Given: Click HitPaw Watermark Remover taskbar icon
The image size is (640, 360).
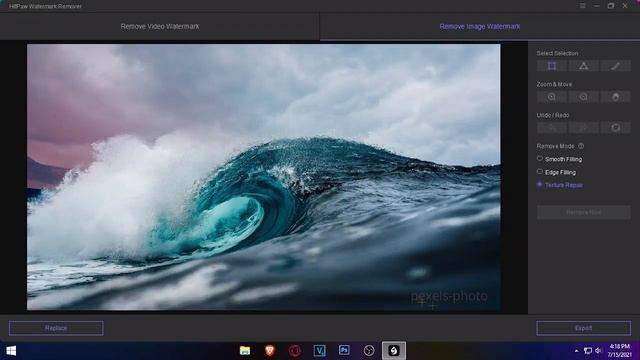Looking at the screenshot, I should click(x=394, y=351).
